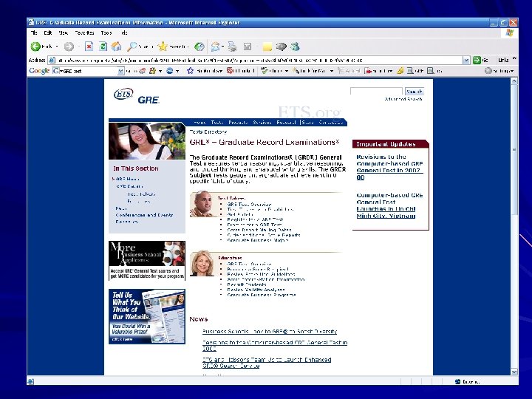This screenshot has width=532, height=399.
Task: Select Research in the ETS navigation bar
Action: pyautogui.click(x=287, y=122)
